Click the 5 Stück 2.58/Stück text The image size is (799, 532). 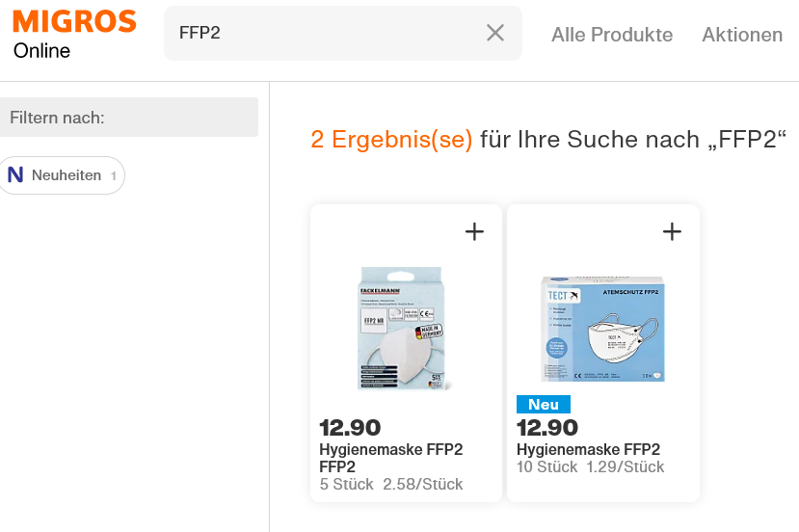coord(391,484)
